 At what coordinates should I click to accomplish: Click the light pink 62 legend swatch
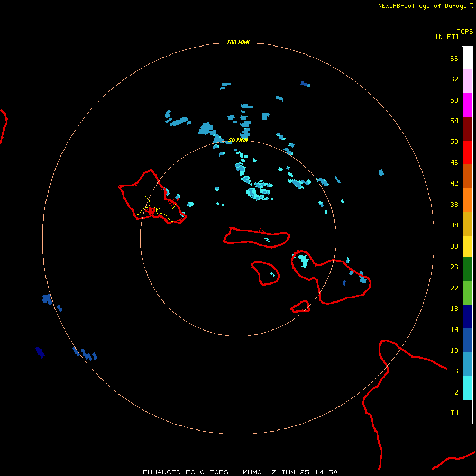click(x=467, y=81)
